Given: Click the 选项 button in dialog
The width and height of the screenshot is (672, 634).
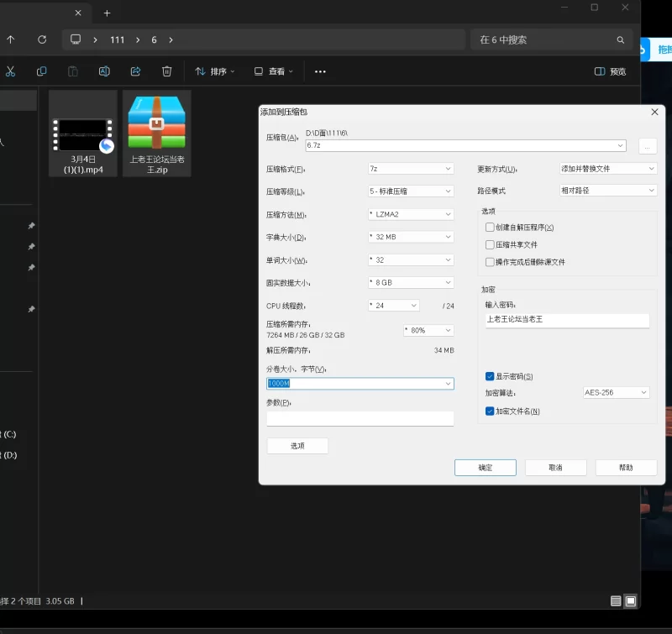Looking at the screenshot, I should pyautogui.click(x=297, y=446).
